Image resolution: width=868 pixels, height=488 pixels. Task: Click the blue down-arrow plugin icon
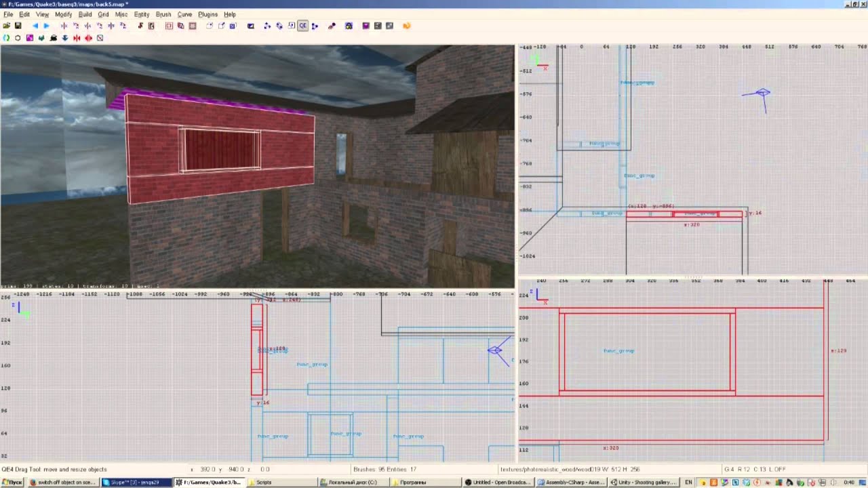pyautogui.click(x=64, y=38)
